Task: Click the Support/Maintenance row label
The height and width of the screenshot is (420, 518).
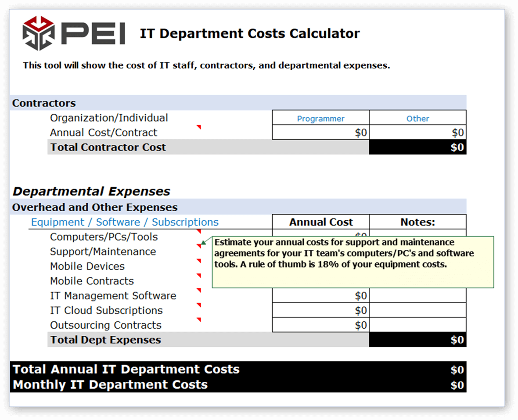Action: tap(103, 251)
